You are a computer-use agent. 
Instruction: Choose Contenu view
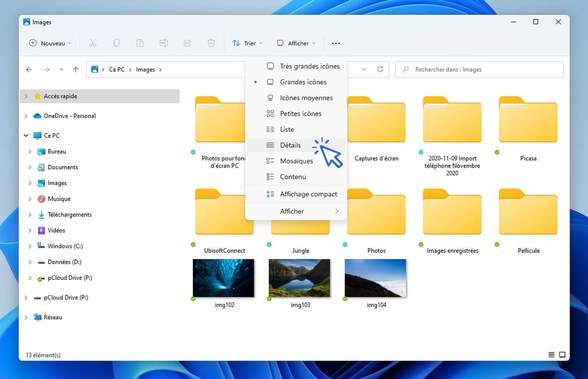[296, 177]
